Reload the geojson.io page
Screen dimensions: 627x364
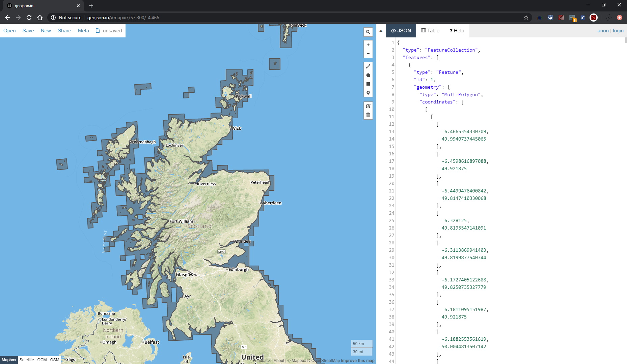[29, 18]
